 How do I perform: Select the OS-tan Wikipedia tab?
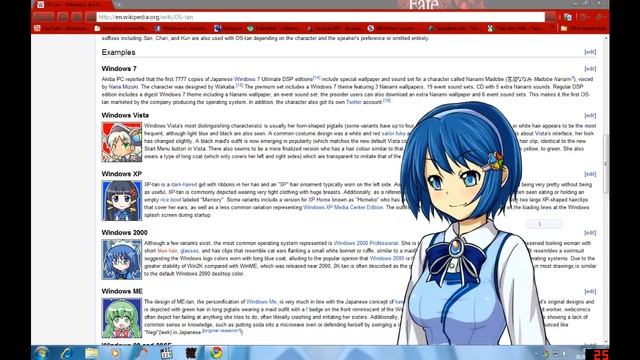[73, 5]
